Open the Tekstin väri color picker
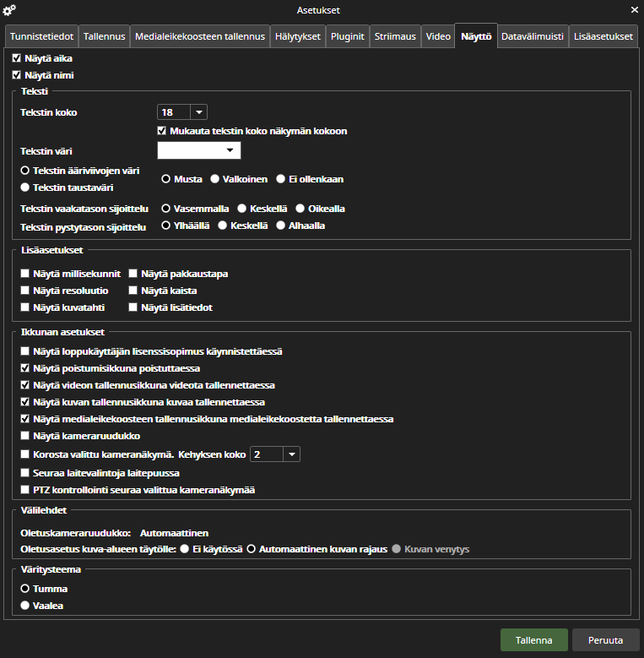The width and height of the screenshot is (644, 658). (x=199, y=150)
